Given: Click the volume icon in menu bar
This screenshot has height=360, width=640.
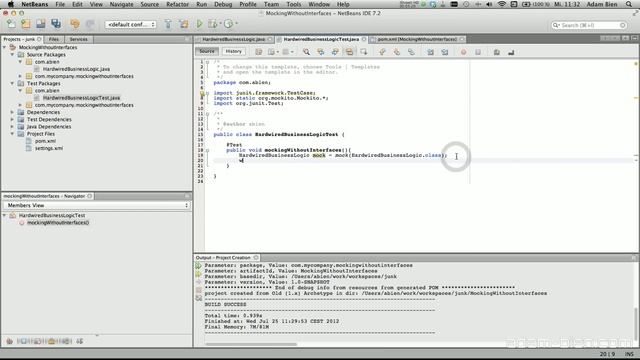Looking at the screenshot, I should click(489, 4).
